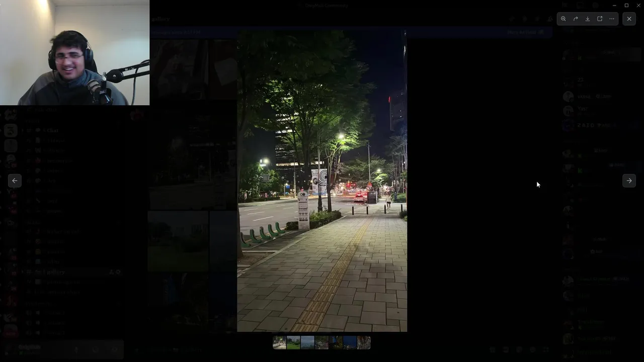Select the fourth carousel thumbnail with foliage
Viewport: 644px width, 362px height.
[x=321, y=342]
